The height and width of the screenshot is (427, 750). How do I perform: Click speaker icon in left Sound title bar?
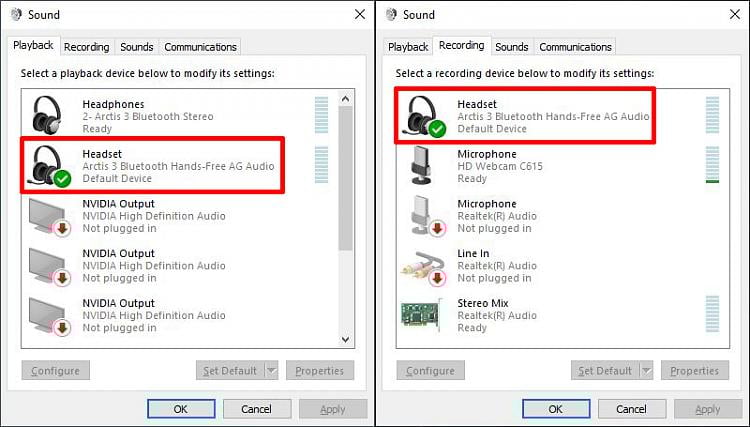(16, 15)
